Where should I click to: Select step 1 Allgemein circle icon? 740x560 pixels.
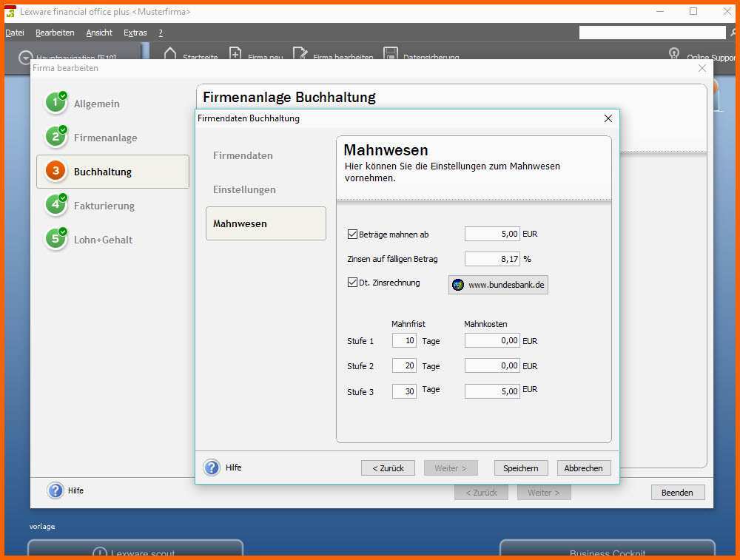55,103
